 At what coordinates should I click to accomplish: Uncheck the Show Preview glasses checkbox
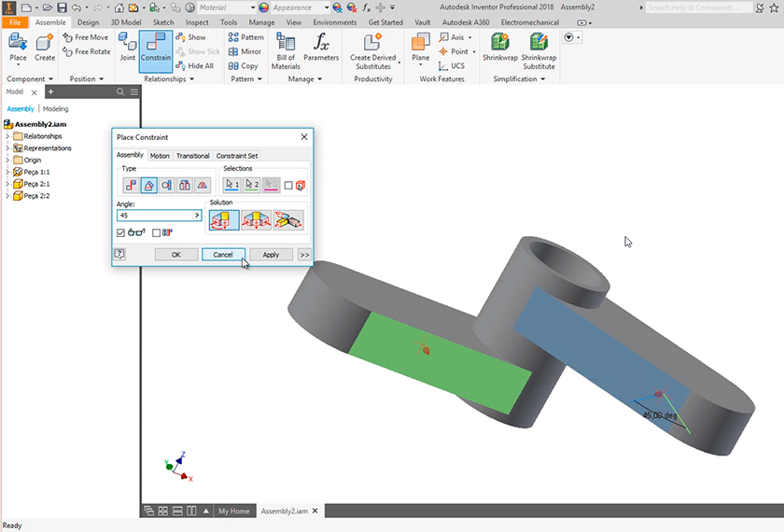tap(121, 232)
